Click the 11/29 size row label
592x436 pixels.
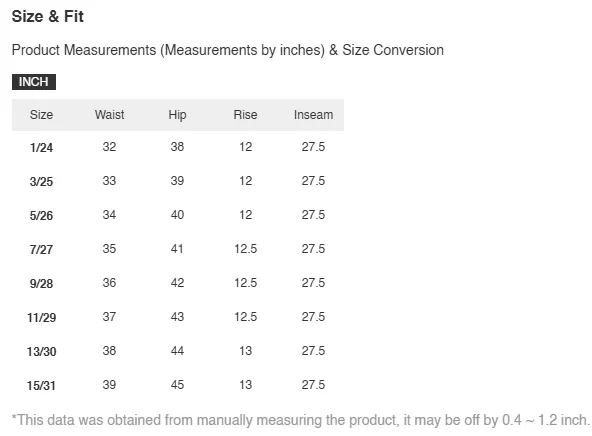[x=42, y=317]
